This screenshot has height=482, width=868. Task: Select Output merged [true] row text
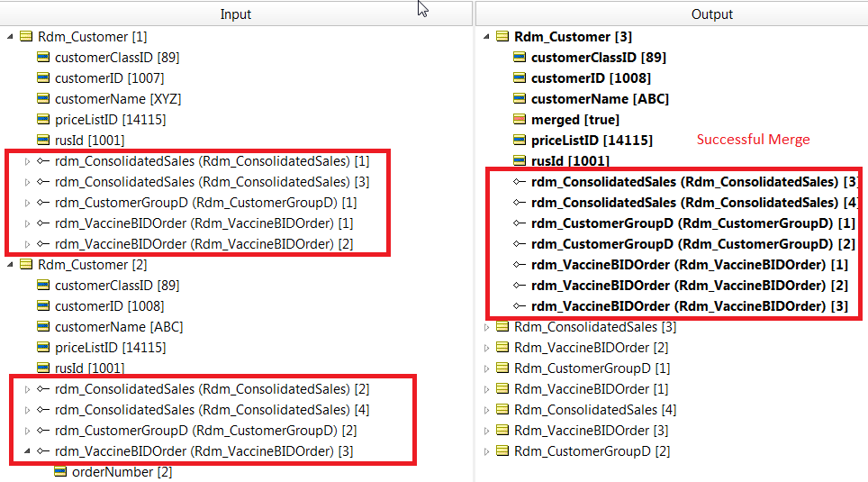coord(575,120)
